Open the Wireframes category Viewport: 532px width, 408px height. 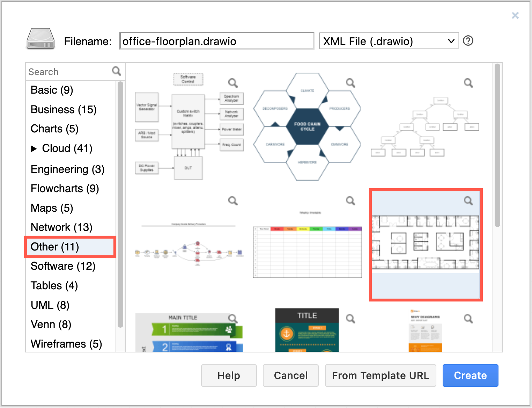66,343
